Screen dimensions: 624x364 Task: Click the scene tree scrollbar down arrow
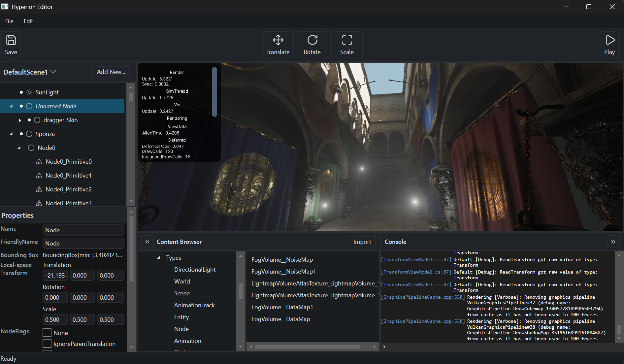point(131,201)
